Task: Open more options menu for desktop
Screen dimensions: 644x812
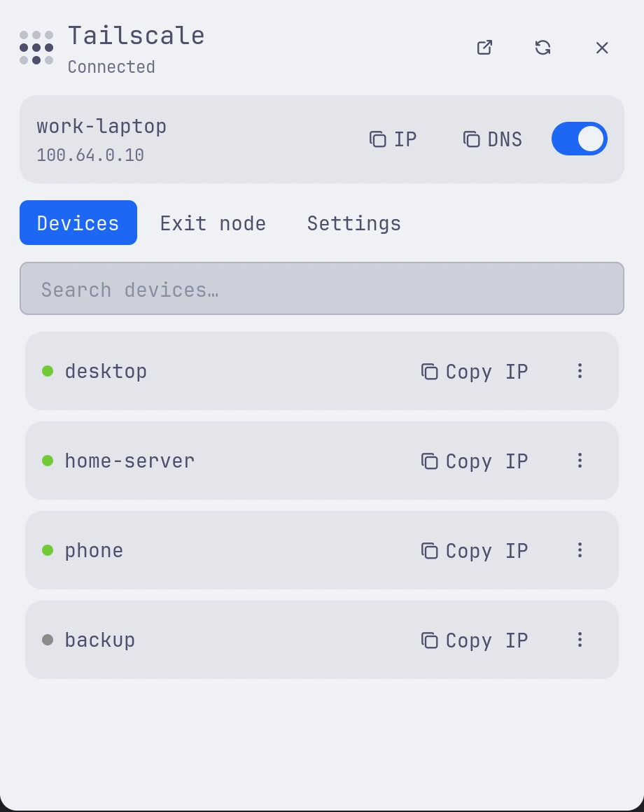Action: point(580,371)
